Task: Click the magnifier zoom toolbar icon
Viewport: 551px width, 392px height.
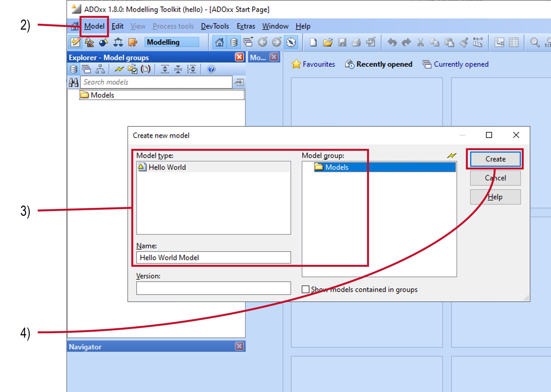Action: point(535,43)
